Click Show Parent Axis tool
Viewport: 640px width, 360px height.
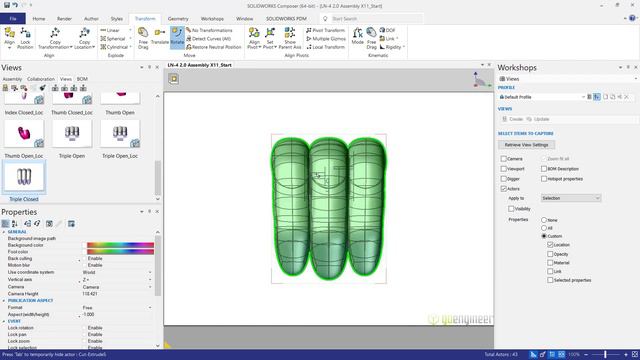pos(290,38)
